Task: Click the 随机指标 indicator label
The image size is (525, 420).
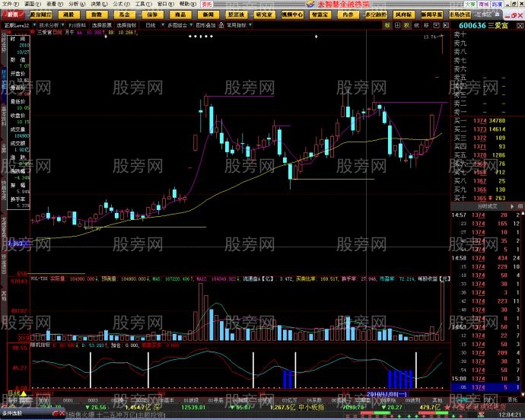Action: click(40, 345)
